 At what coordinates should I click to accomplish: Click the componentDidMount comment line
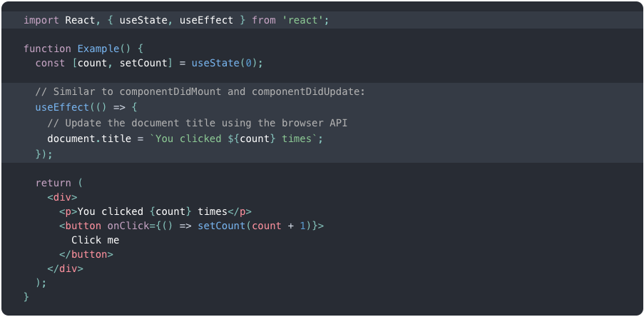pos(200,92)
